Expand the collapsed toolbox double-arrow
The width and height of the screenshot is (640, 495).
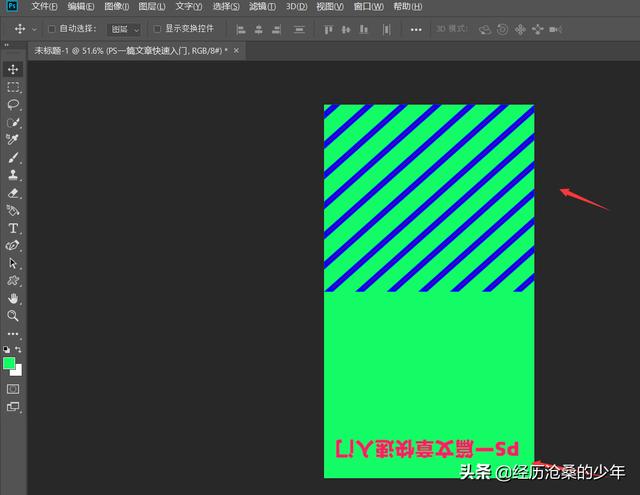click(7, 45)
